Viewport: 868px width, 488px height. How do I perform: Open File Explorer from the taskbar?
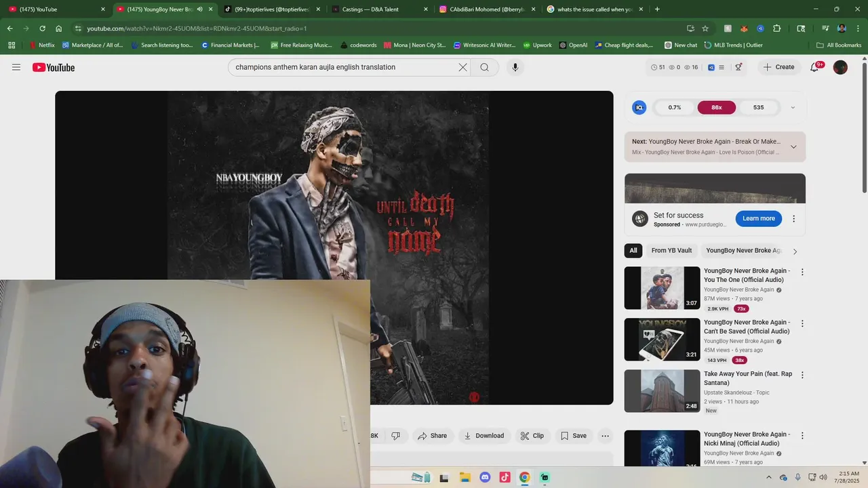tap(465, 477)
